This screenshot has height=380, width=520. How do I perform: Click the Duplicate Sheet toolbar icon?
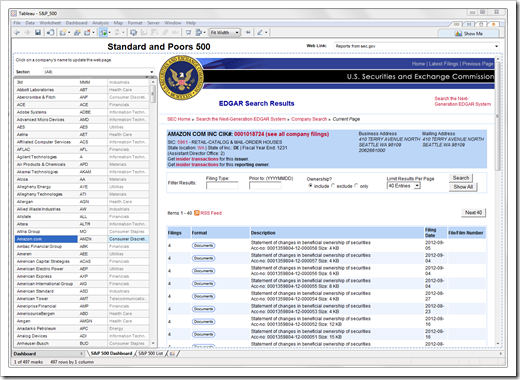pos(77,32)
